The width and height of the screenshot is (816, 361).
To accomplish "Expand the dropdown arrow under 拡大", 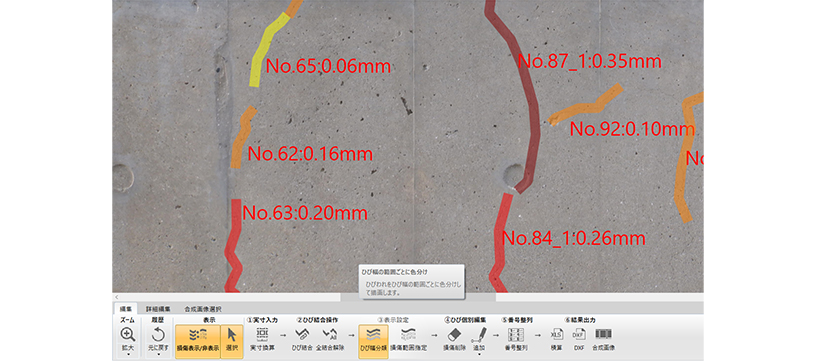I will [128, 355].
